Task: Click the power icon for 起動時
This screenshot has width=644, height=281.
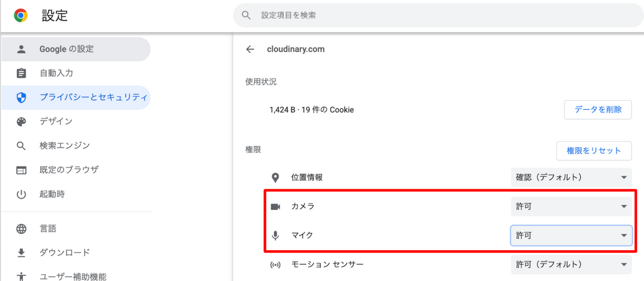Action: pos(21,194)
